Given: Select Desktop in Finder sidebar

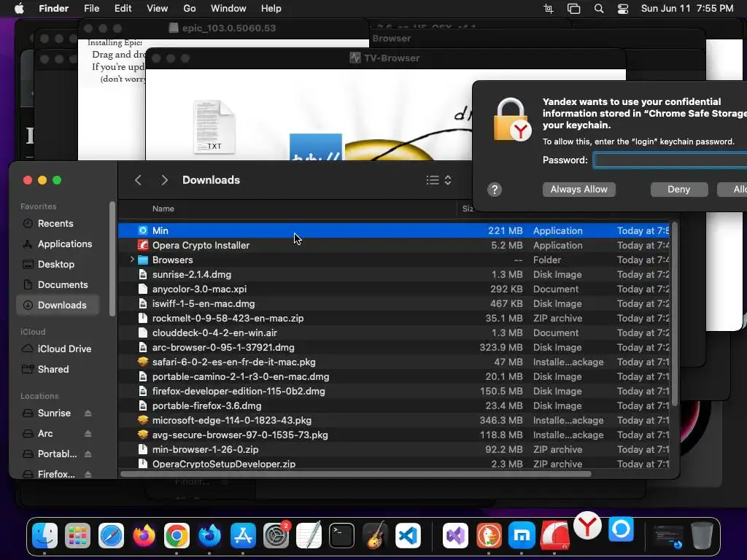Looking at the screenshot, I should point(58,264).
